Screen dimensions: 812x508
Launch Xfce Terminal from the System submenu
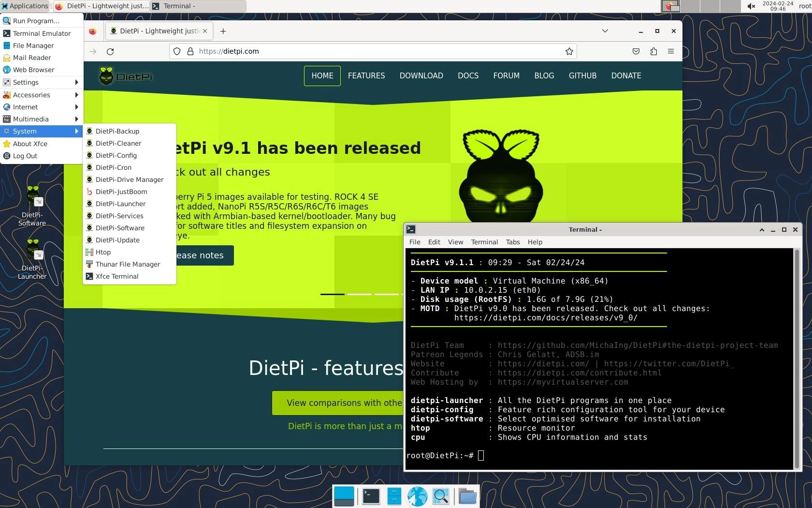[x=130, y=276]
